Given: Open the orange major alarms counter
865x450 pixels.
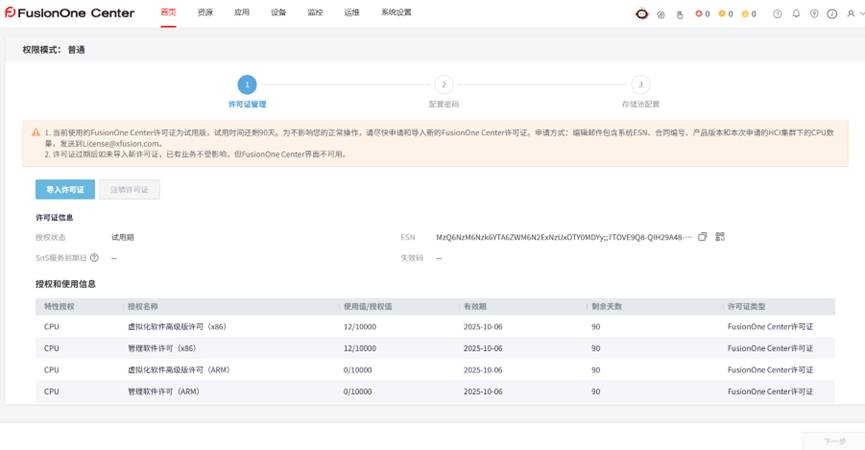Looking at the screenshot, I should tap(725, 14).
